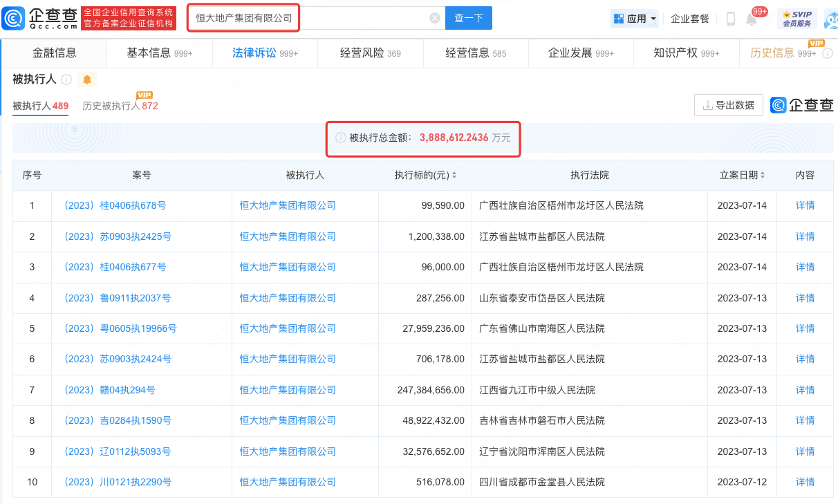The height and width of the screenshot is (504, 838).
Task: Switch to the 基本信息 tab
Action: point(160,53)
